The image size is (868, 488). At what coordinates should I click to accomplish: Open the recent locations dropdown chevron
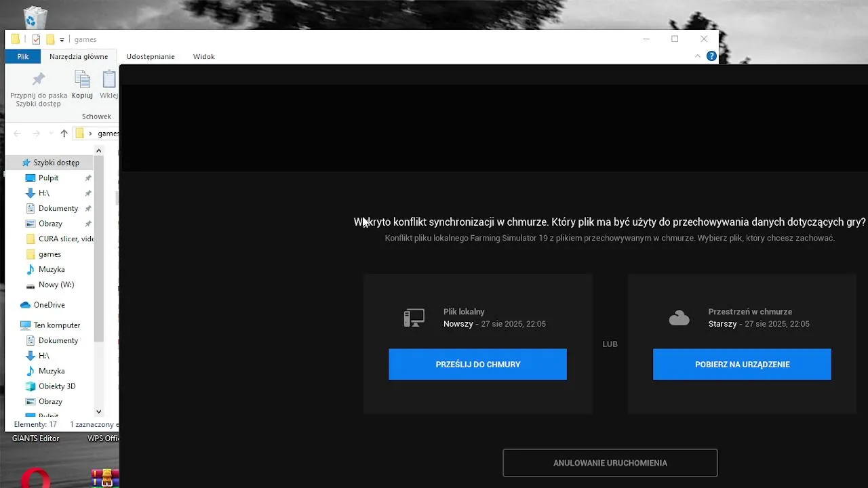point(51,134)
